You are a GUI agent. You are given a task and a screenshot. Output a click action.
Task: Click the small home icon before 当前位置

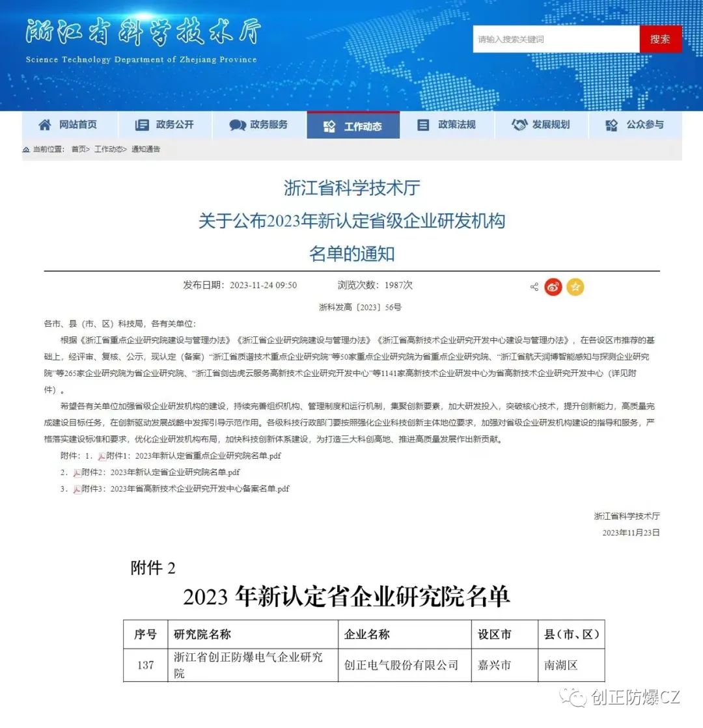coord(26,150)
